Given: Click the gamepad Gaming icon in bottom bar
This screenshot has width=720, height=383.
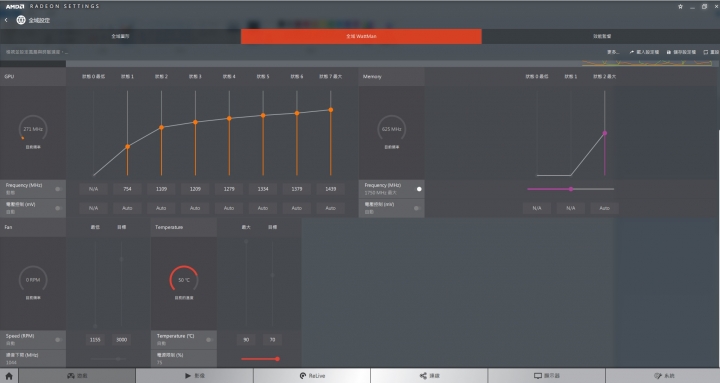Looking at the screenshot, I should pyautogui.click(x=71, y=376).
